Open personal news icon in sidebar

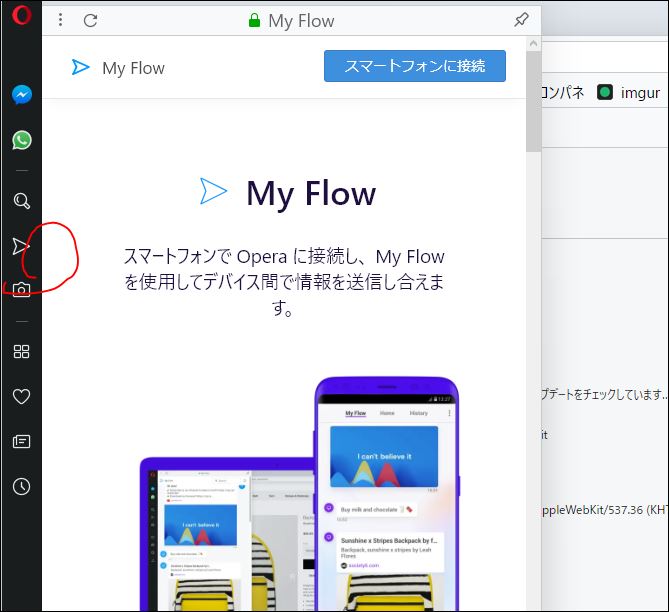[21, 441]
